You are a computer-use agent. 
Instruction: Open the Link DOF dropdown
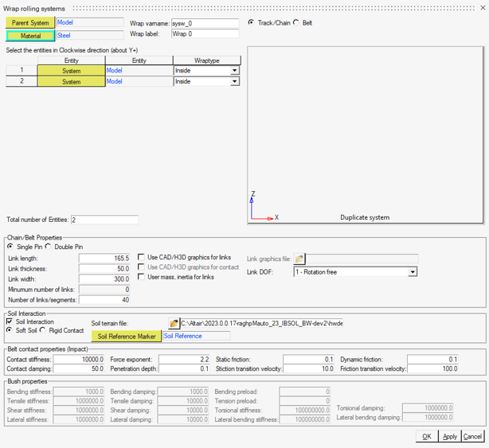pos(413,272)
